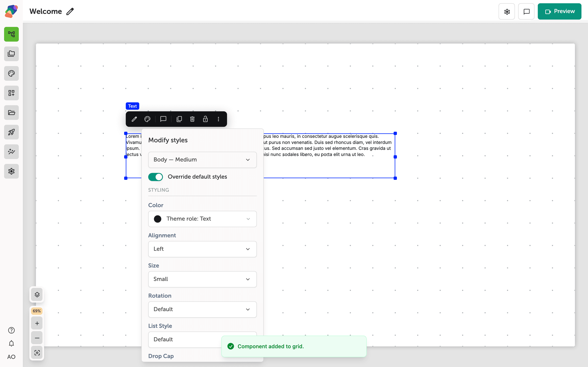Delete the Text component with trash icon

click(192, 119)
